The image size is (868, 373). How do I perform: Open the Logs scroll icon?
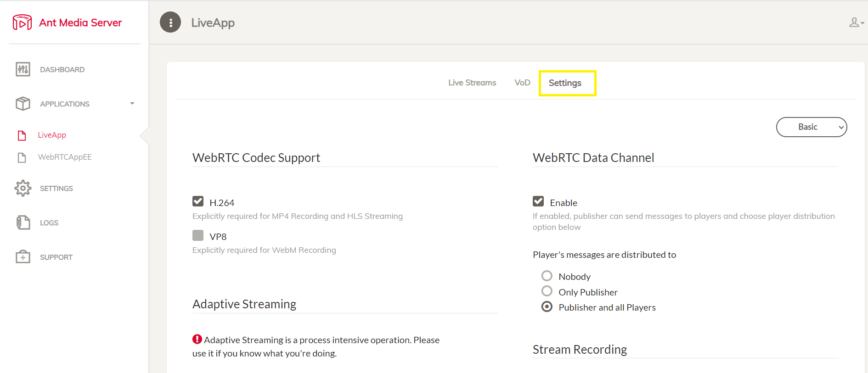pos(23,223)
